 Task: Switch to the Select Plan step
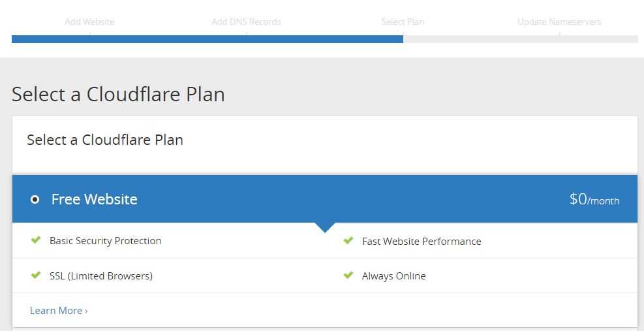403,22
